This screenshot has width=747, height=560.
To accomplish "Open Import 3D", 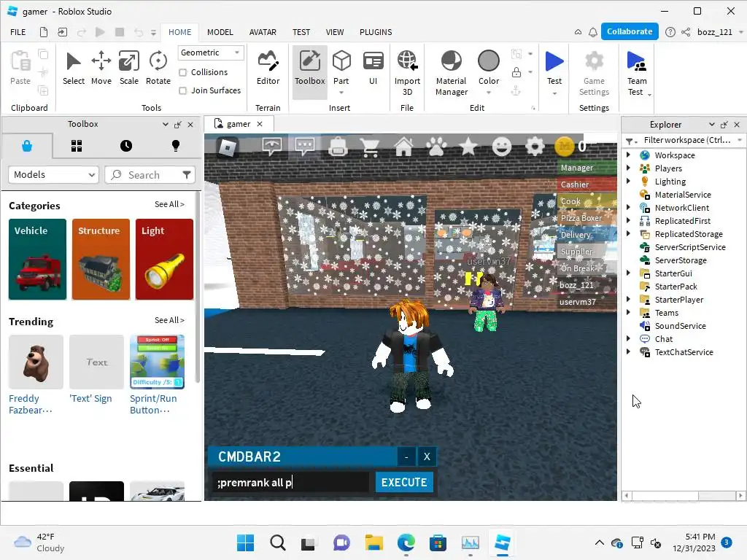I will tap(407, 72).
